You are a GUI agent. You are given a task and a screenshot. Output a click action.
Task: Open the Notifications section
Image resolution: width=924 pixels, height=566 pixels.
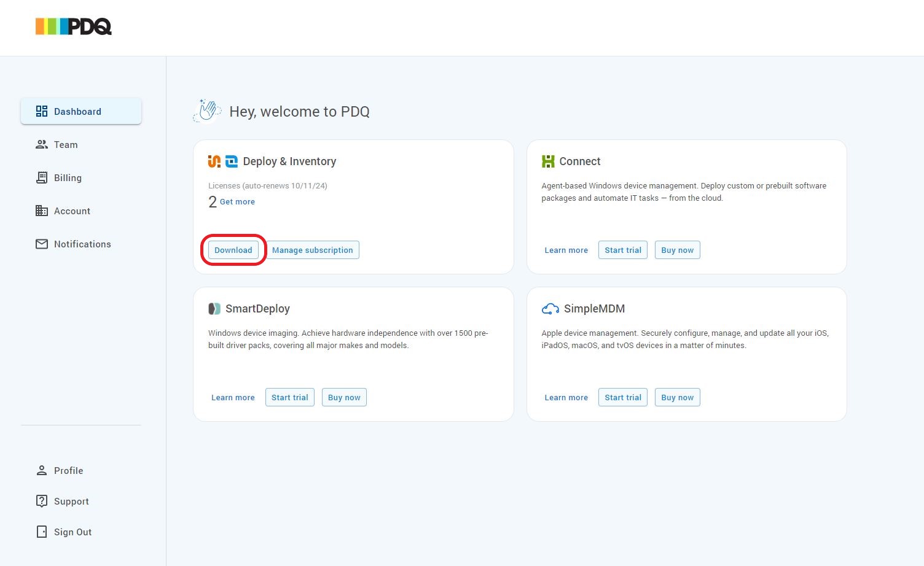click(x=81, y=244)
